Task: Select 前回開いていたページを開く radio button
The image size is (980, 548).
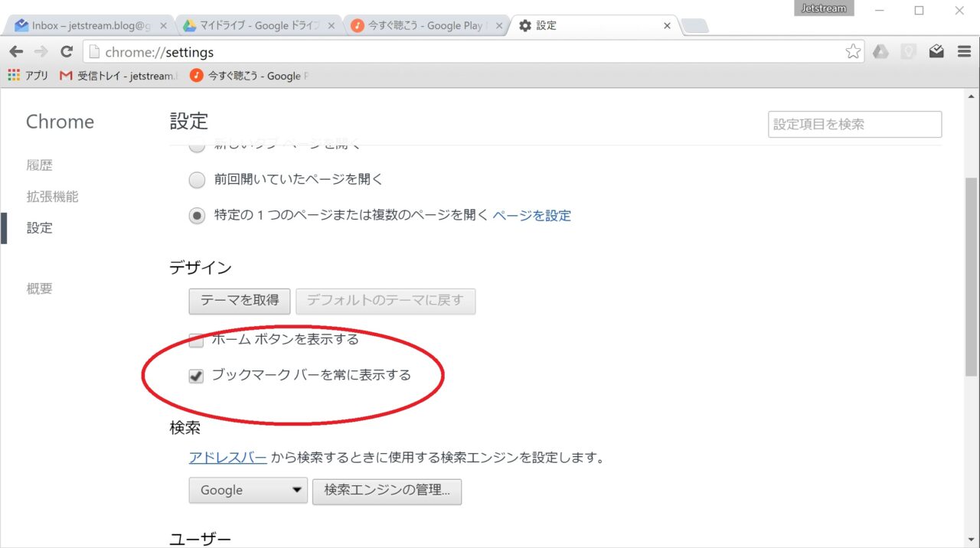Action: coord(198,180)
